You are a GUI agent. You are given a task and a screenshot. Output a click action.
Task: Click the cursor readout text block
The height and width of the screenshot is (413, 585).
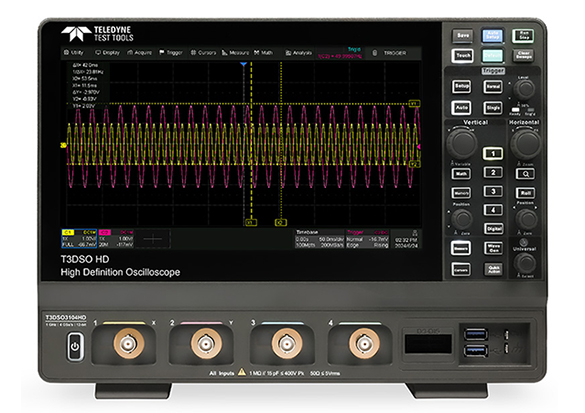coord(88,85)
